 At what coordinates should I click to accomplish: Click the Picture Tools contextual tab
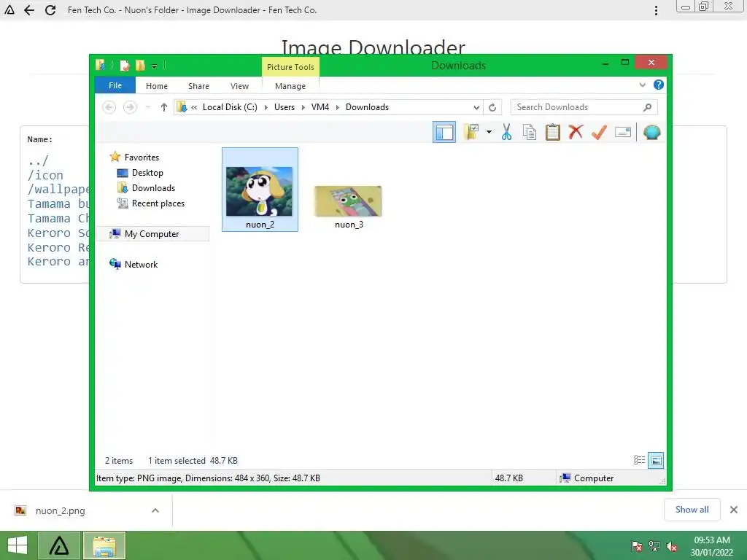click(x=290, y=67)
